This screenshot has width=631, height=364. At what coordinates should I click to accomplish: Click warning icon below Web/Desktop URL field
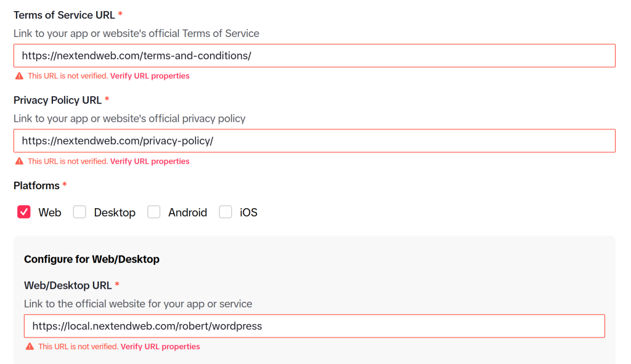click(30, 347)
